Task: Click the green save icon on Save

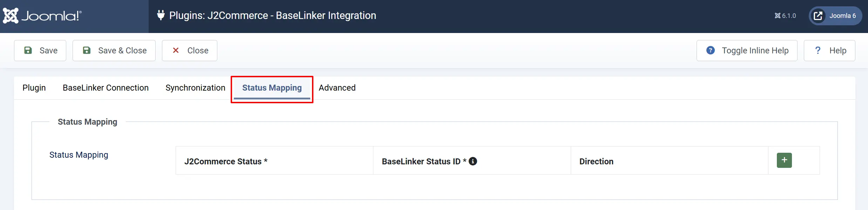Action: [28, 50]
